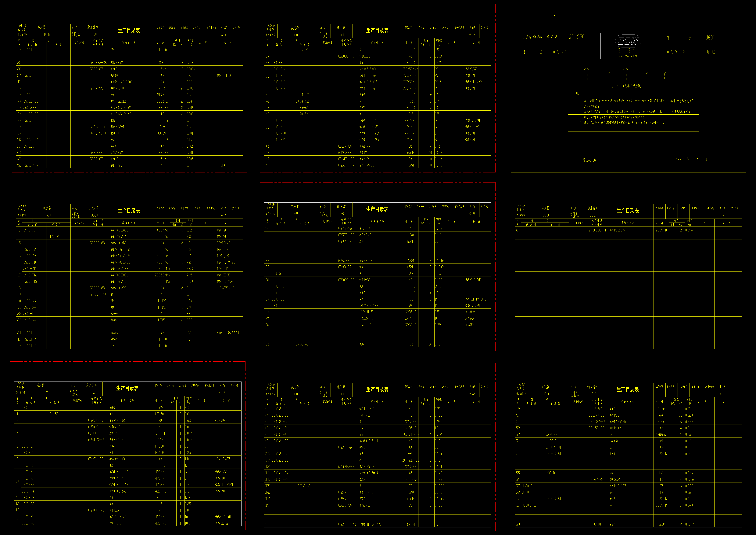Viewport: 756px width, 535px height.
Task: Click standard code GB5783-86
Action: tap(98, 63)
